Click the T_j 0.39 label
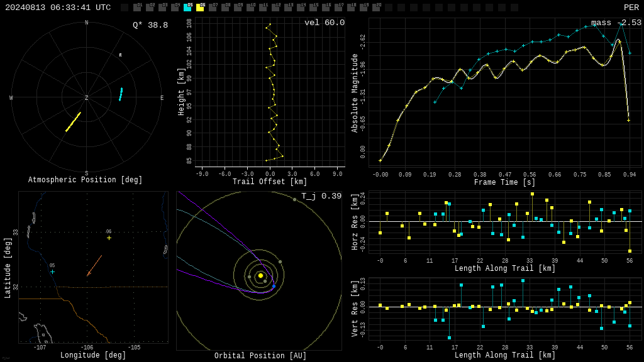Image resolution: width=644 pixels, height=362 pixels. 321,196
